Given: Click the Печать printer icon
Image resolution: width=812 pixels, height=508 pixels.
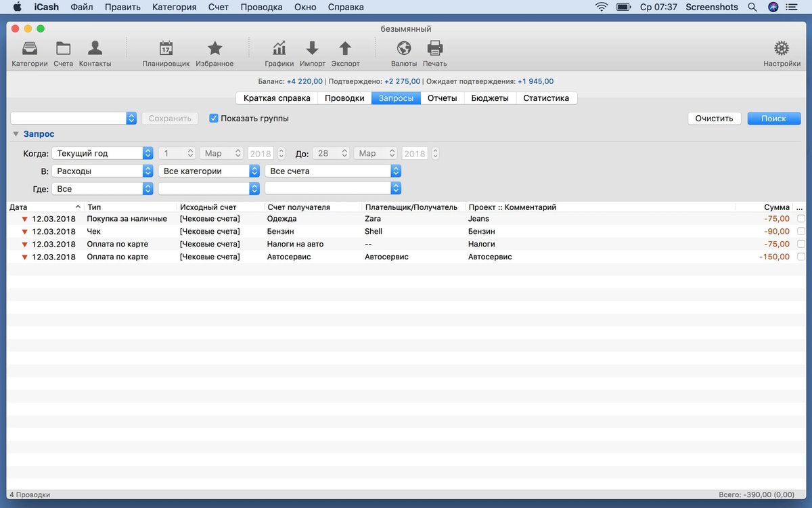Looking at the screenshot, I should point(434,49).
